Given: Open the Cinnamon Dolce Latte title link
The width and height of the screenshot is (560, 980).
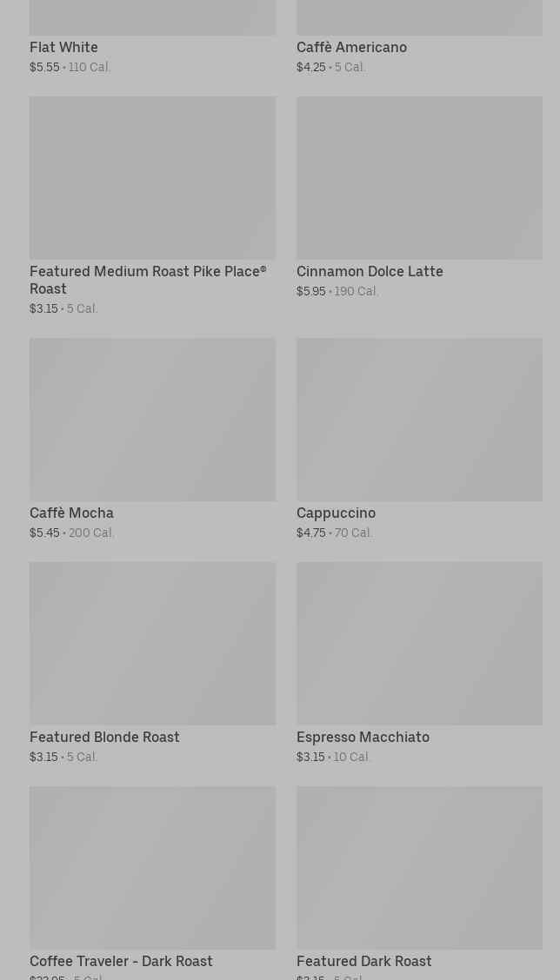Looking at the screenshot, I should click(x=370, y=272).
